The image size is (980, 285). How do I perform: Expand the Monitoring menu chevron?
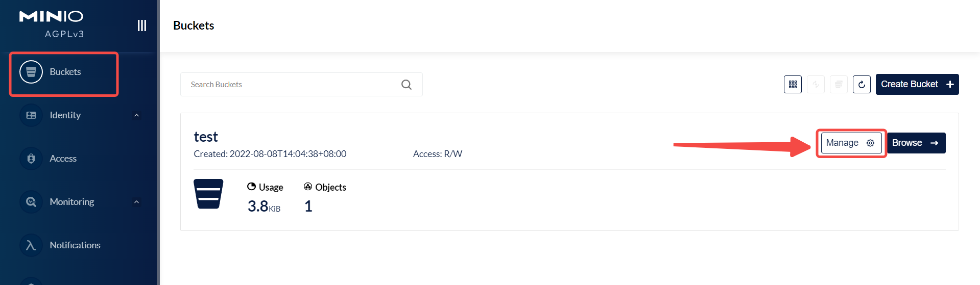136,202
